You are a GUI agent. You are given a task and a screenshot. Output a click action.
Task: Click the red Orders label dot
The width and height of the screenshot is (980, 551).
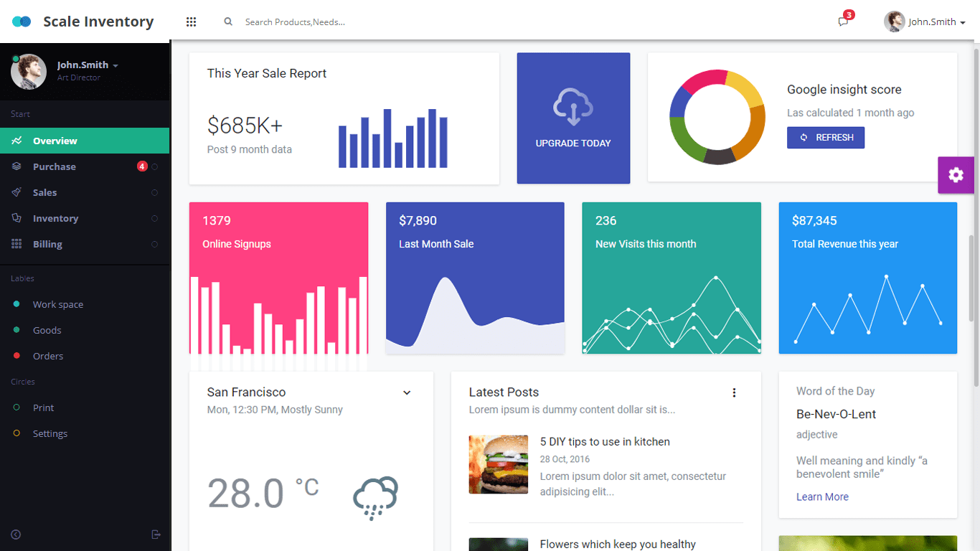(x=17, y=356)
